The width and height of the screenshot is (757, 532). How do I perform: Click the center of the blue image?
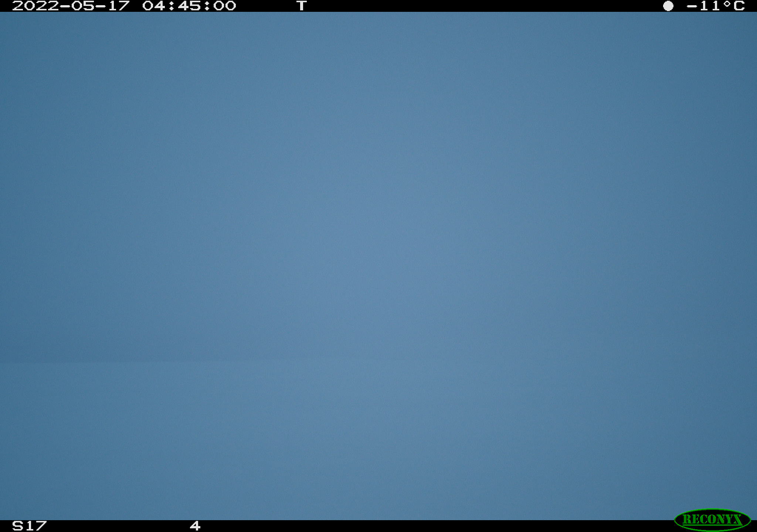(378, 266)
